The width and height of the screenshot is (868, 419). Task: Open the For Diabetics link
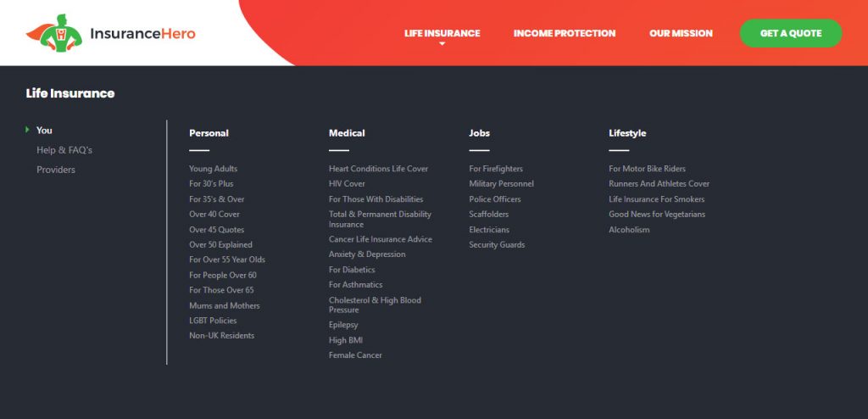click(x=352, y=270)
